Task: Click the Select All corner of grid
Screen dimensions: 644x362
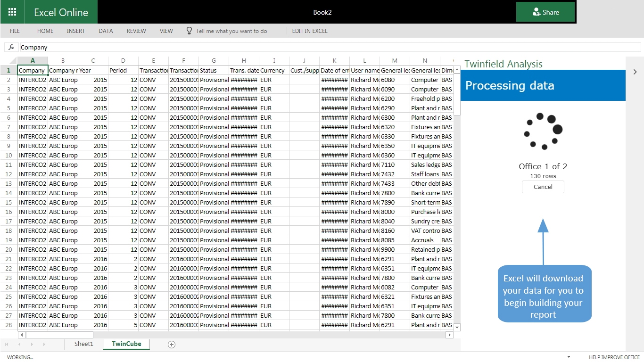Action: point(9,61)
